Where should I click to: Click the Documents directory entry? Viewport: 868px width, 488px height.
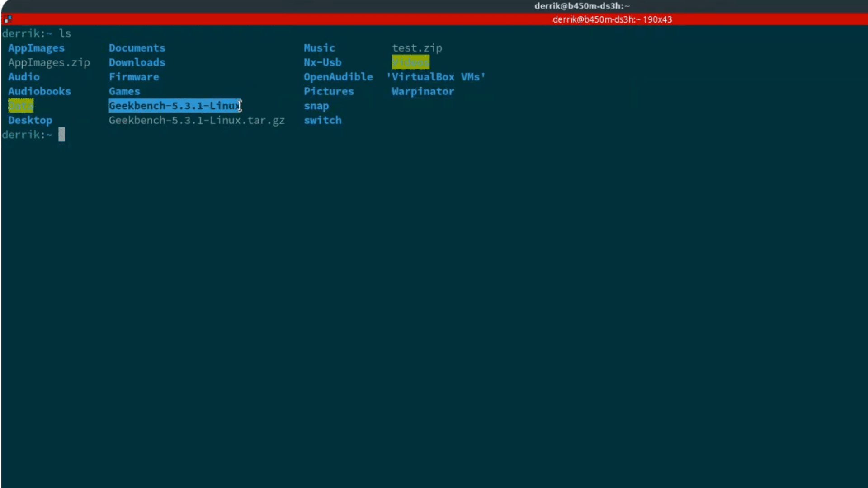[137, 48]
